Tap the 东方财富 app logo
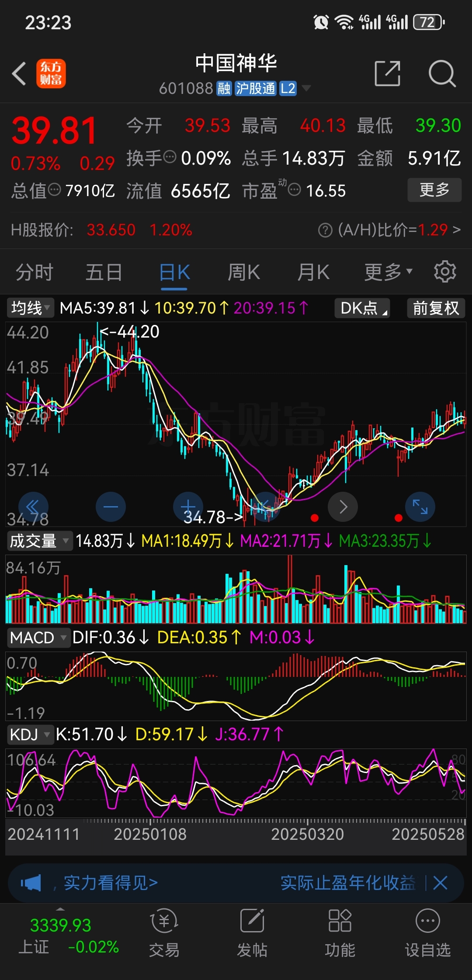The image size is (472, 980). point(51,73)
